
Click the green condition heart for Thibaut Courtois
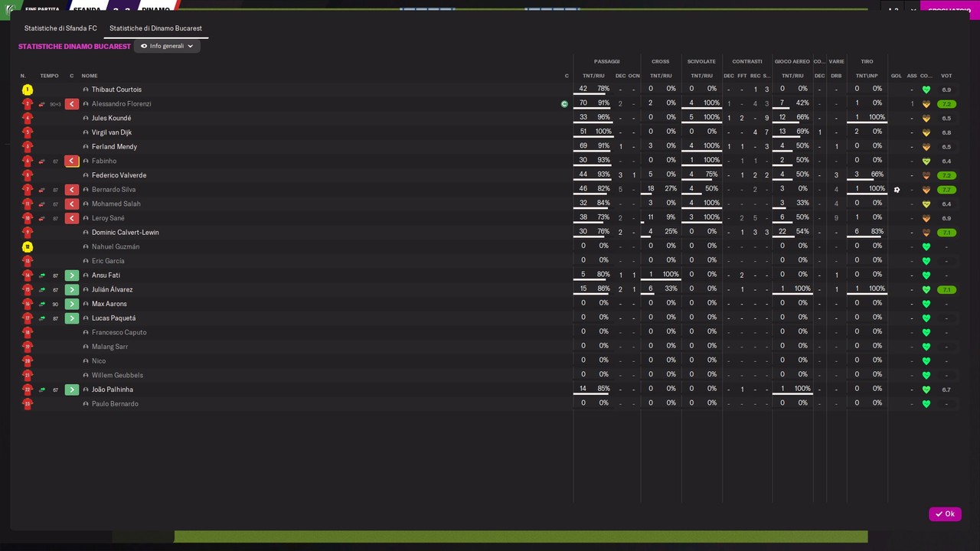pos(926,90)
